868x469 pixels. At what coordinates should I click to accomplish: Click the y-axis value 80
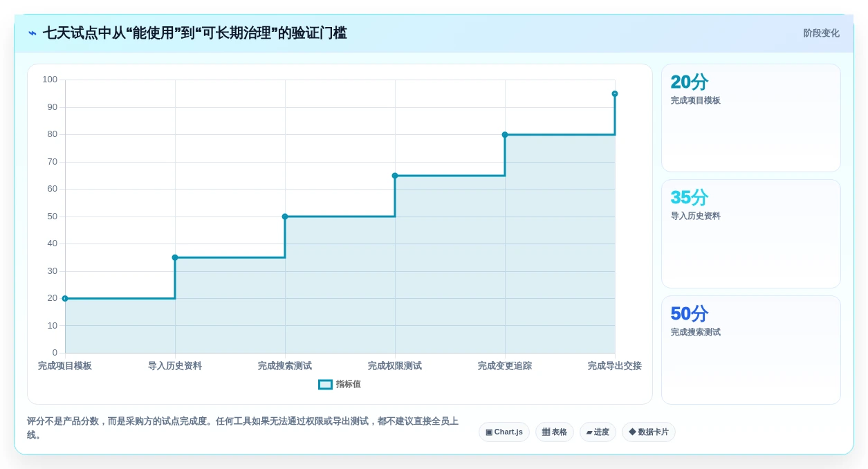tap(53, 134)
